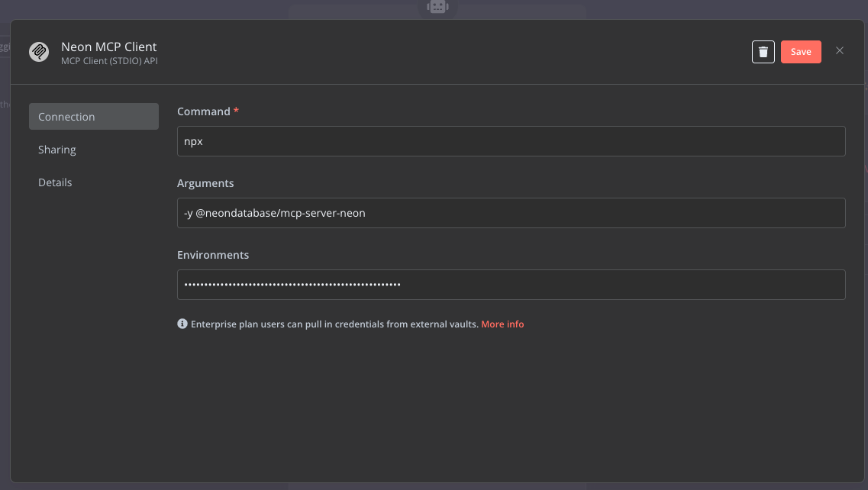The image size is (868, 490).
Task: Click the masked Environments field
Action: point(511,285)
